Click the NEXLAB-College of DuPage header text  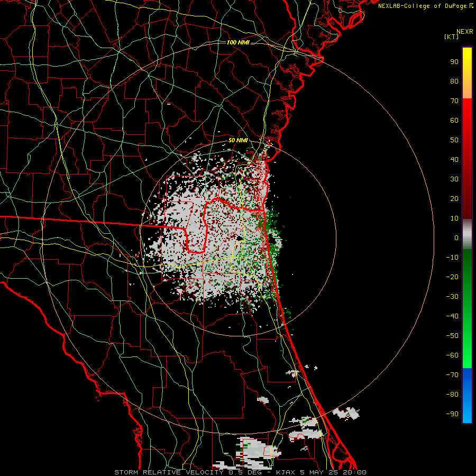(425, 6)
